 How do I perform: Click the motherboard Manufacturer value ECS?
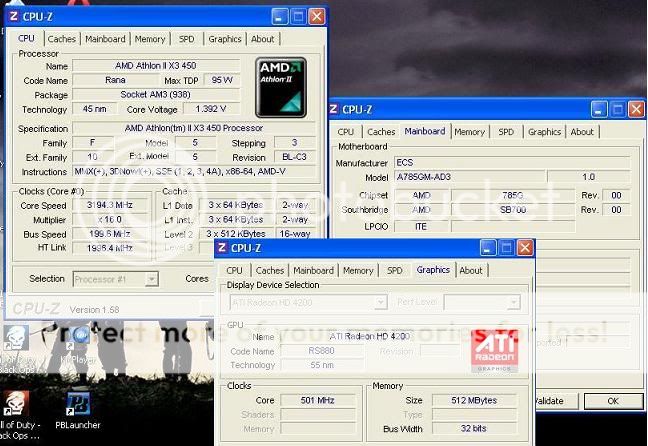pyautogui.click(x=512, y=162)
